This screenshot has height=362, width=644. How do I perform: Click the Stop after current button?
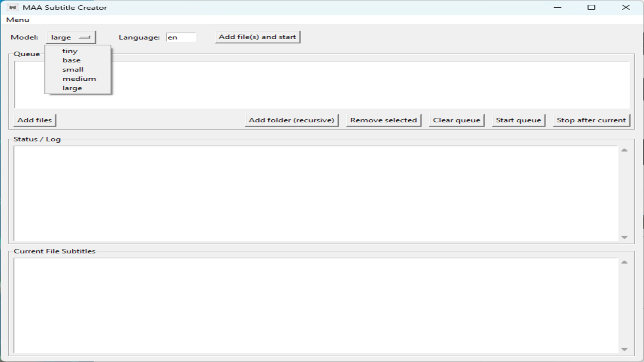(x=591, y=120)
